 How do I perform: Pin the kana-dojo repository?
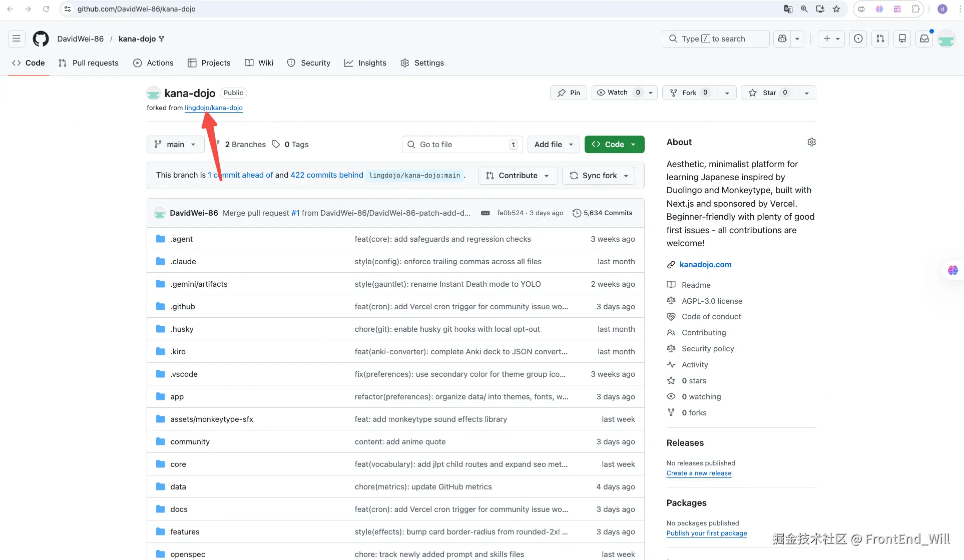pos(569,93)
